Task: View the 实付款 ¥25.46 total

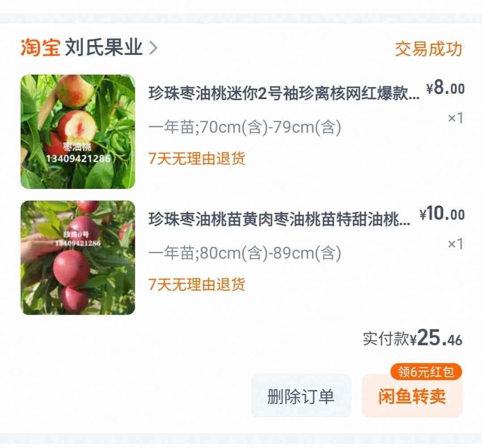Action: click(x=413, y=338)
